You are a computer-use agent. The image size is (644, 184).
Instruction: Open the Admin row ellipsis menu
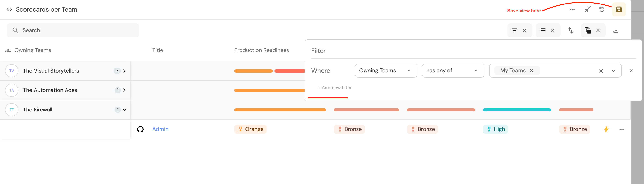[x=622, y=129]
